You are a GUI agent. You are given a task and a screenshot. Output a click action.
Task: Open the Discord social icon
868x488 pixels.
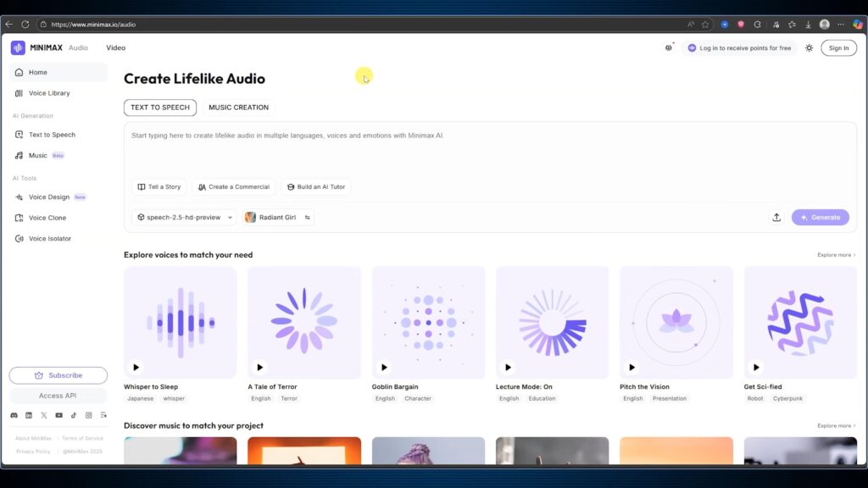(14, 415)
